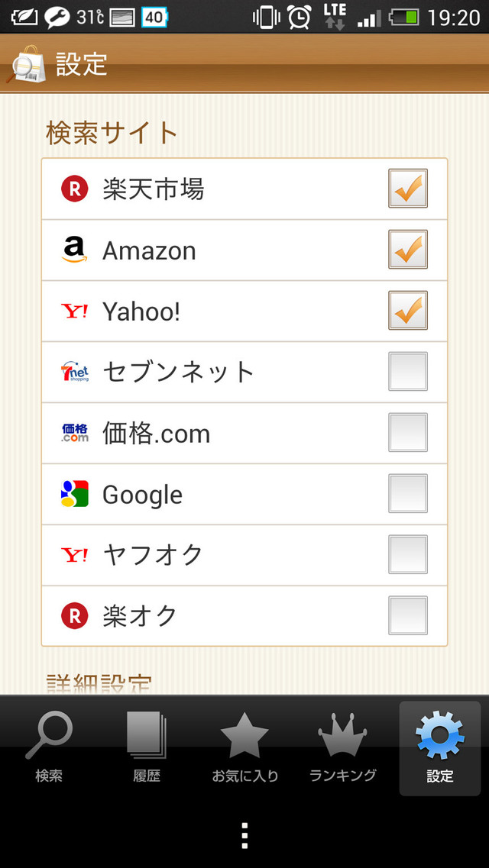Uncheck the 楽天市場 checkbox
This screenshot has width=489, height=868.
[408, 189]
